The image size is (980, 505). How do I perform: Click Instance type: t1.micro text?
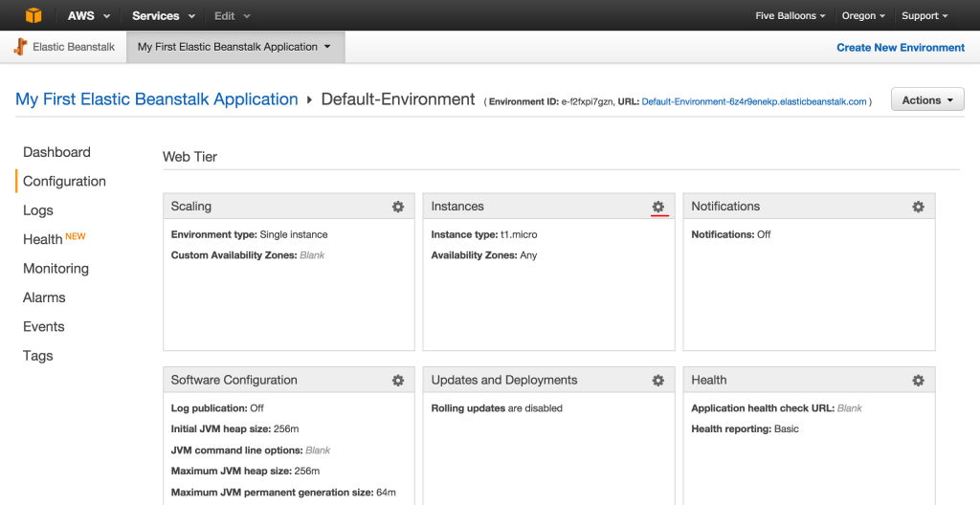[484, 234]
